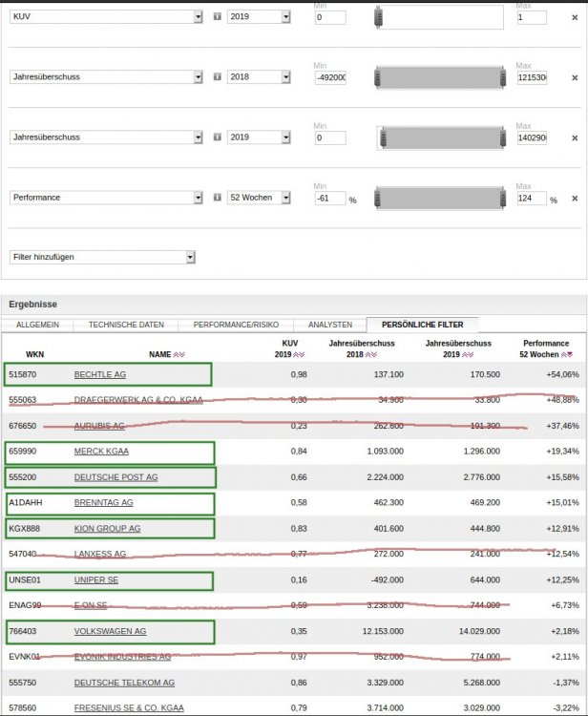
Task: Open the DEUTSCHE POST AG link
Action: (x=115, y=477)
